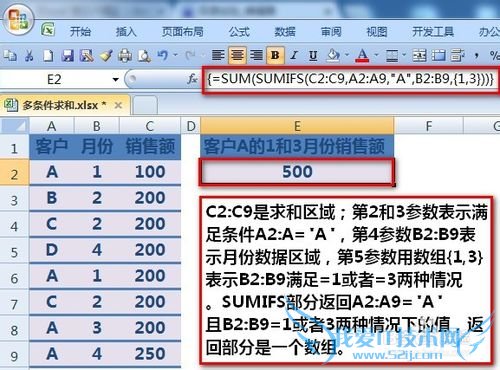Click the Select All corner box

15,126
